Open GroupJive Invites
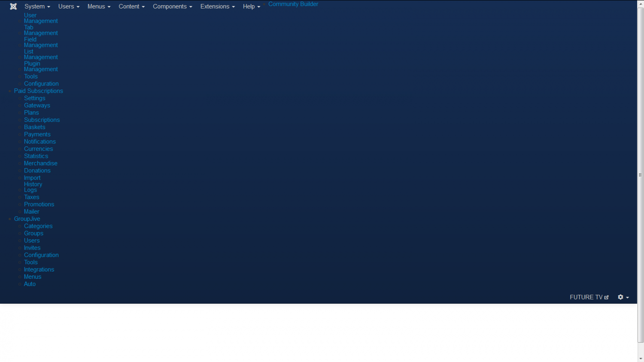Screen dimensions: 644x362 pos(32,248)
